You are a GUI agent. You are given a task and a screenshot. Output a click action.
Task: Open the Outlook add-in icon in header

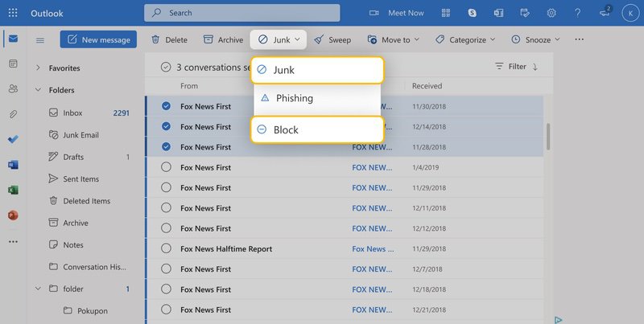(x=498, y=13)
